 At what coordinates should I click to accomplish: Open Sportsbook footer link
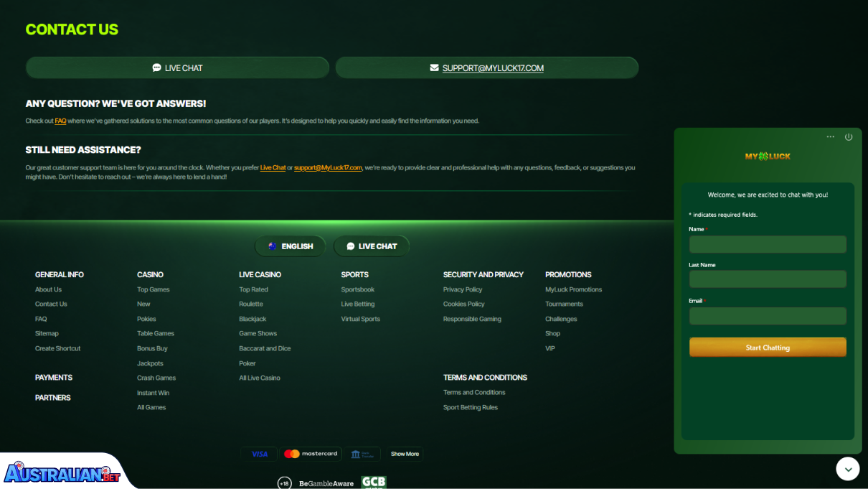[x=358, y=289]
